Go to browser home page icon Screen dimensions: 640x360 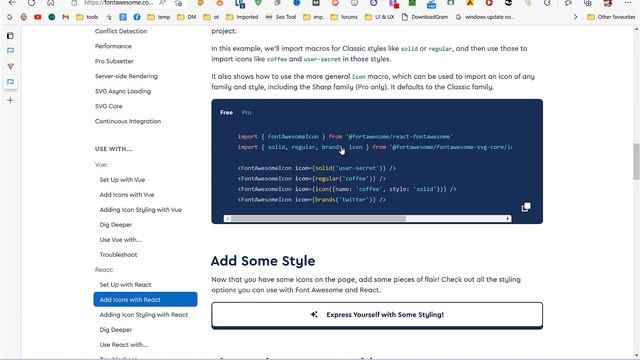click(51, 2)
